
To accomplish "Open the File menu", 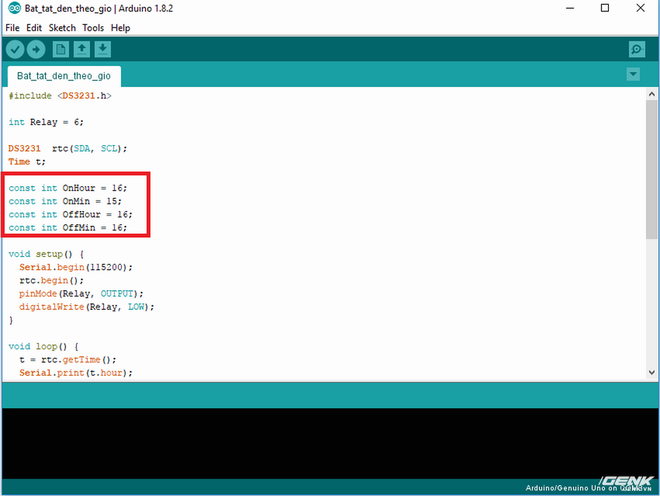I will 12,28.
